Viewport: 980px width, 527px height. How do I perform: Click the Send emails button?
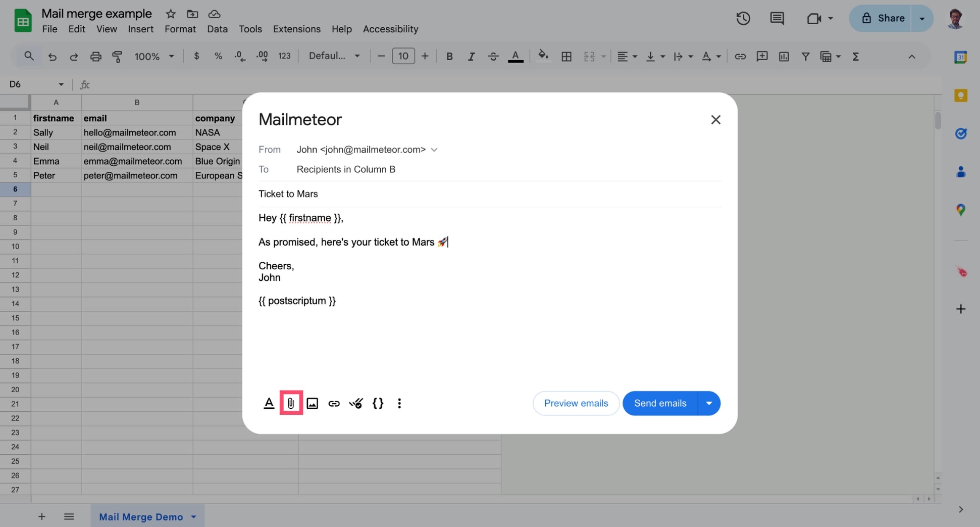pyautogui.click(x=660, y=403)
